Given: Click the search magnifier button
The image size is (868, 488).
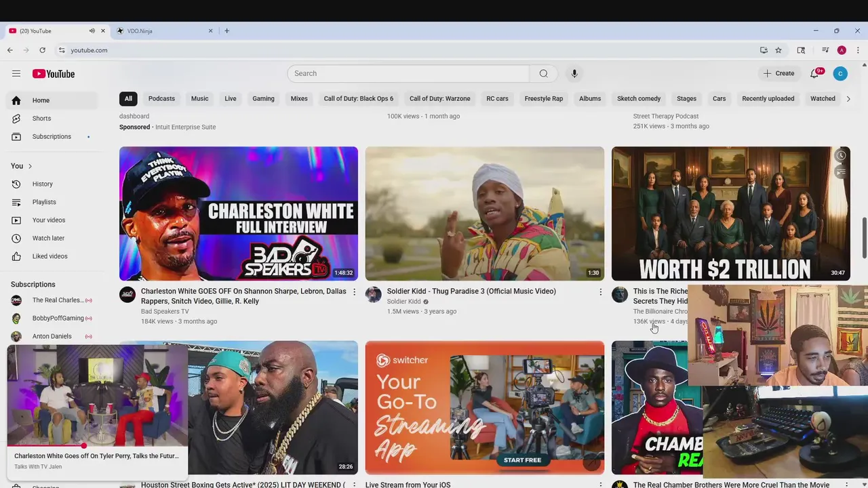Looking at the screenshot, I should tap(543, 73).
